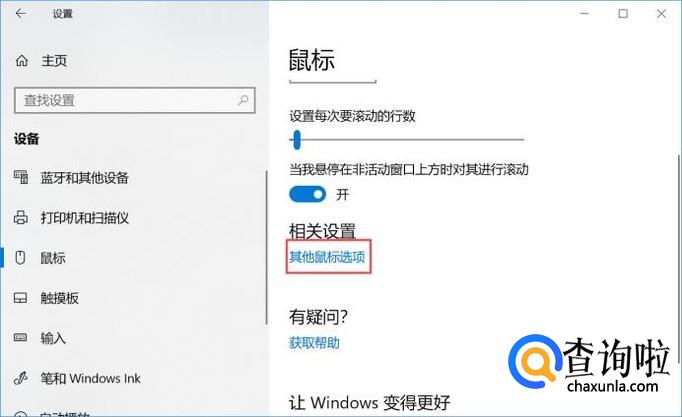Select the 打印机和扫描仪 printer icon

(x=21, y=217)
